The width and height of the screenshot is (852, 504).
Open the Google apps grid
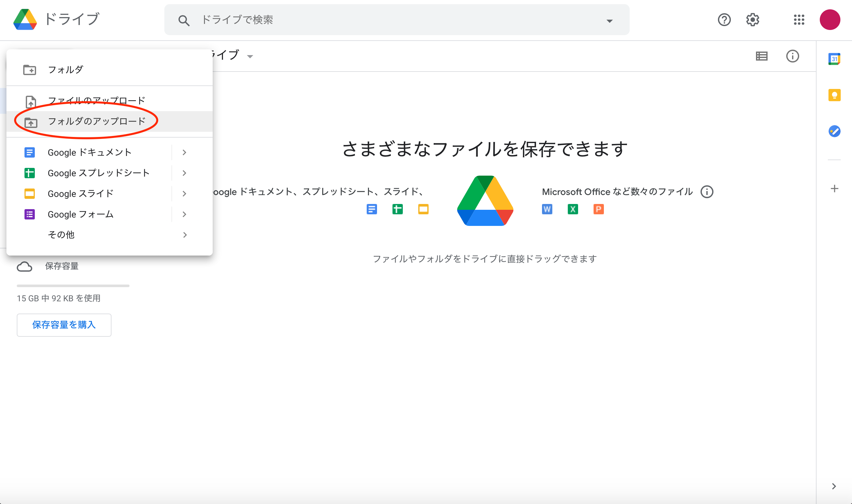pyautogui.click(x=799, y=20)
